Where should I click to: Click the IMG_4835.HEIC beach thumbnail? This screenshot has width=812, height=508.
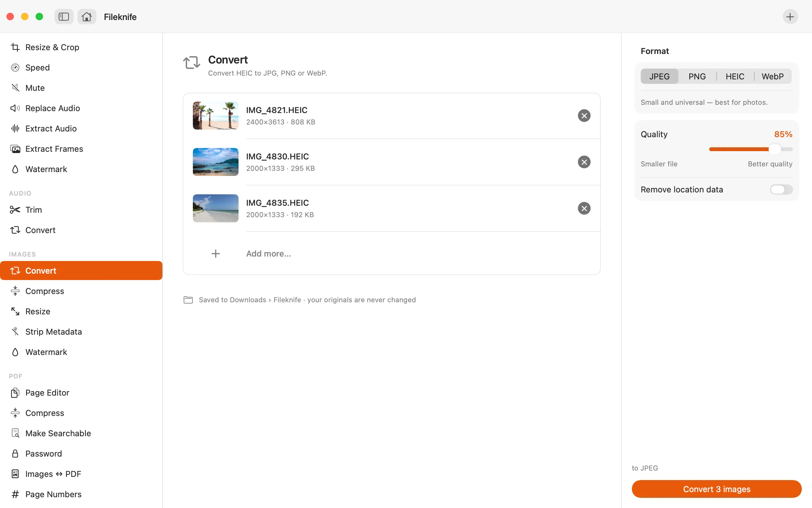tap(216, 208)
